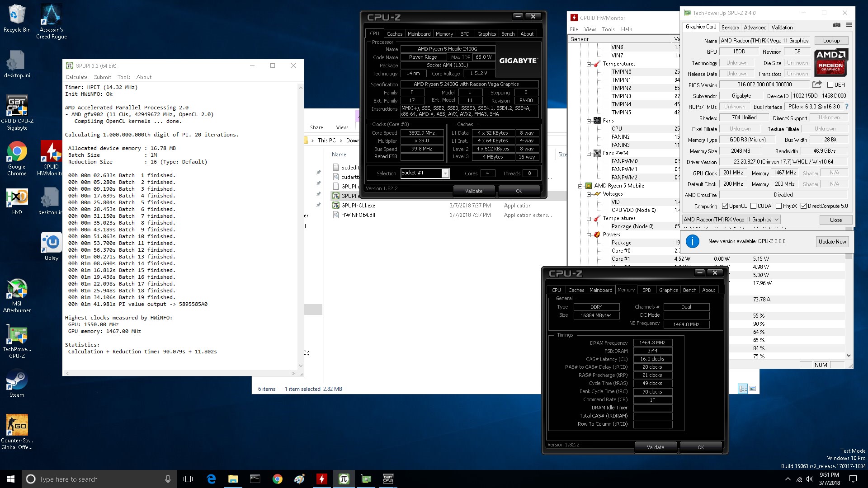The width and height of the screenshot is (868, 488).
Task: Show hidden system tray icons chevron
Action: [x=788, y=479]
